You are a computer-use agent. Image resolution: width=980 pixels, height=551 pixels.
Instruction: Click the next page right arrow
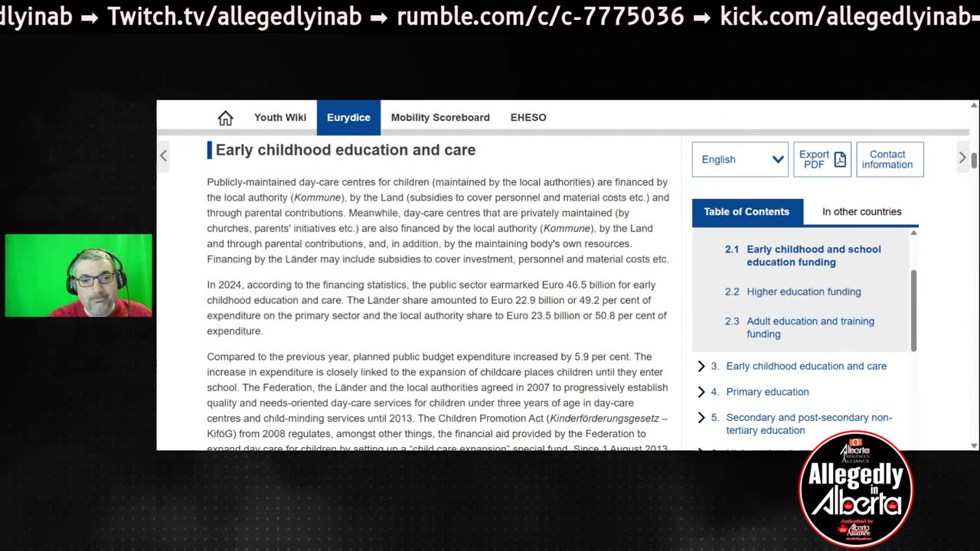[x=962, y=158]
